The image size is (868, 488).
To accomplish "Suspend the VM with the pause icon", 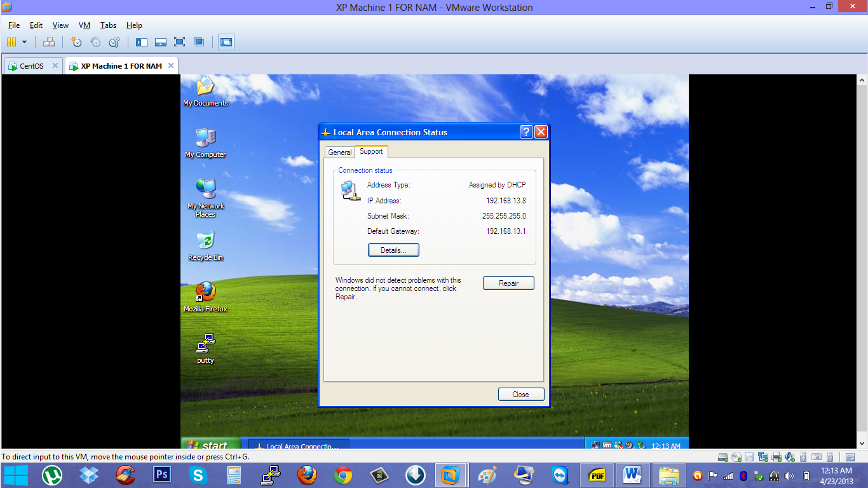I will [11, 42].
